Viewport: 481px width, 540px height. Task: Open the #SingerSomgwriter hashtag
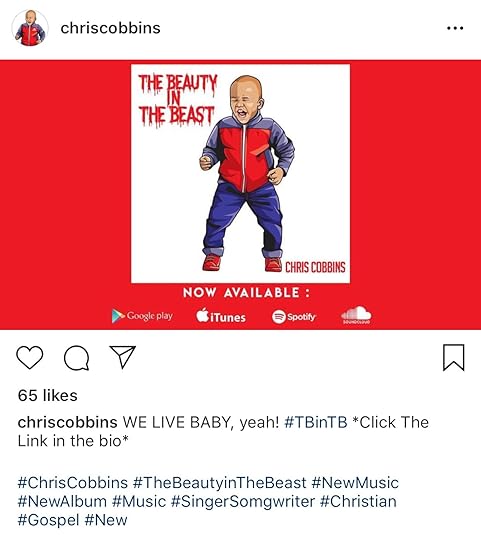tap(243, 502)
